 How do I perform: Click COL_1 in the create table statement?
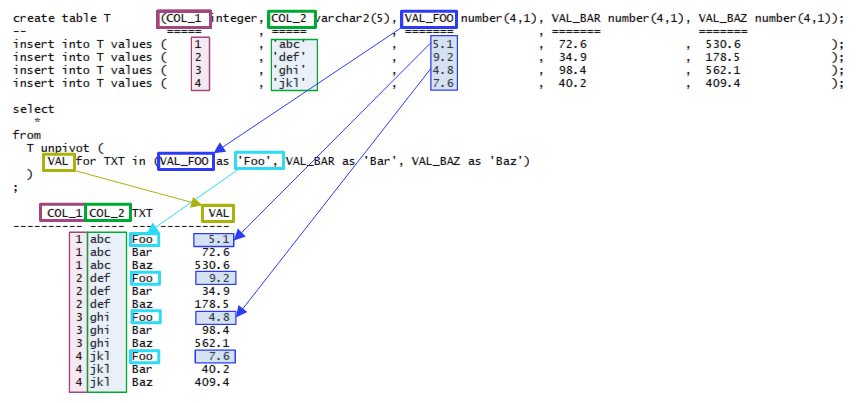click(184, 19)
